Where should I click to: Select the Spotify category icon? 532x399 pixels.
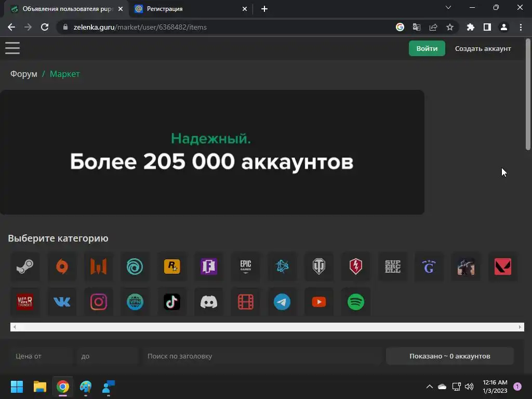355,302
